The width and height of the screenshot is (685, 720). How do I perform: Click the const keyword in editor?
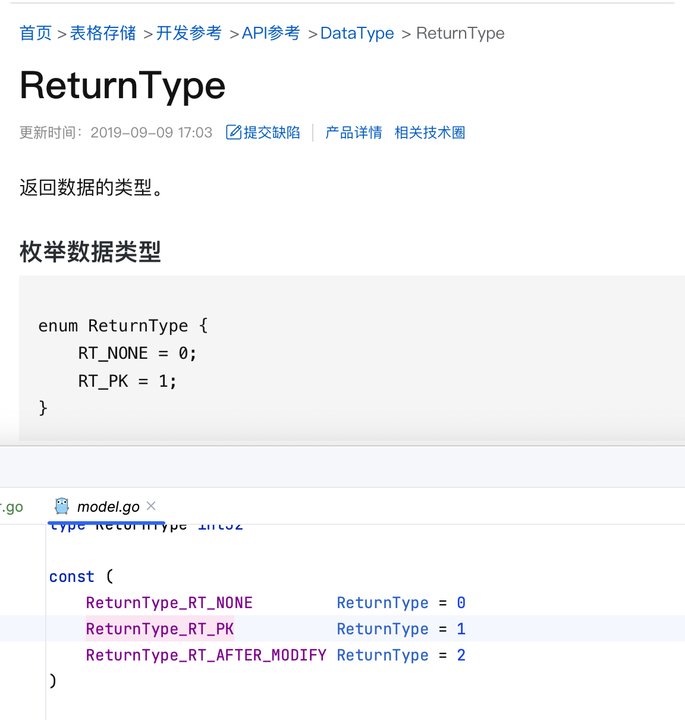tap(72, 576)
